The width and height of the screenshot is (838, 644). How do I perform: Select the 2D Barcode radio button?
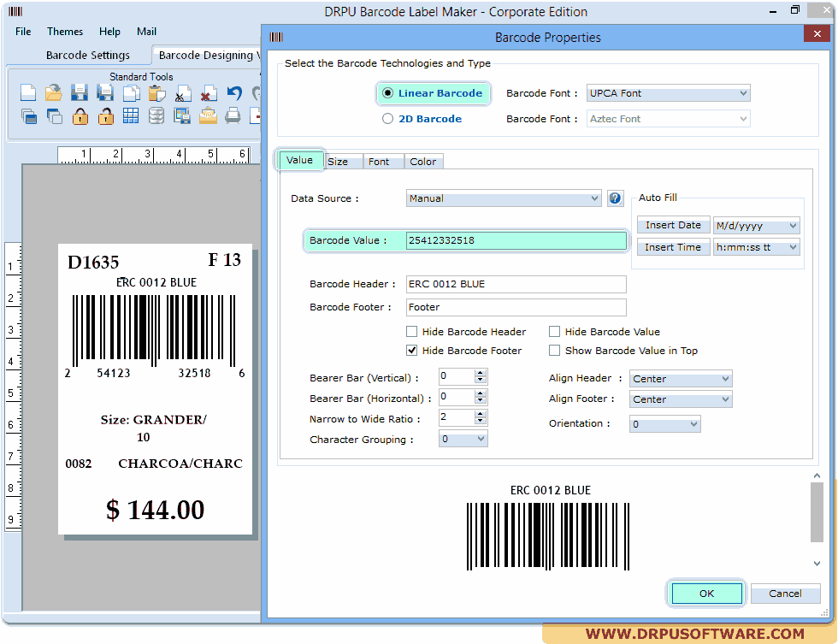(x=387, y=119)
